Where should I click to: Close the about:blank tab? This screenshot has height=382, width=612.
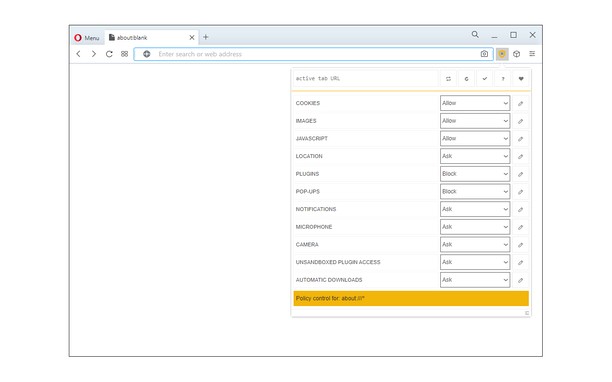tap(192, 37)
